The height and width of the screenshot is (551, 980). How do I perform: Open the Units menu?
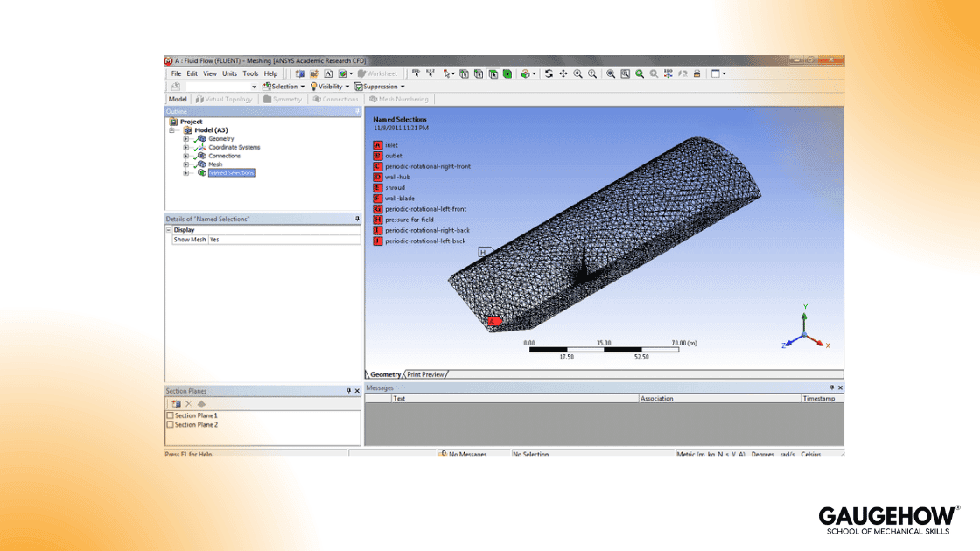tap(229, 73)
